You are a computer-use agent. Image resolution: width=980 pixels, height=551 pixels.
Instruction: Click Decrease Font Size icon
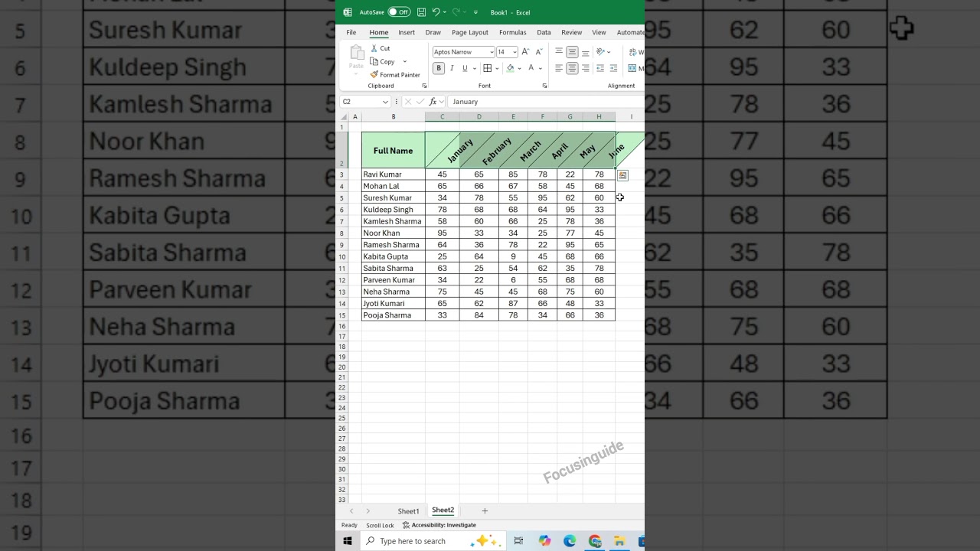pos(538,52)
